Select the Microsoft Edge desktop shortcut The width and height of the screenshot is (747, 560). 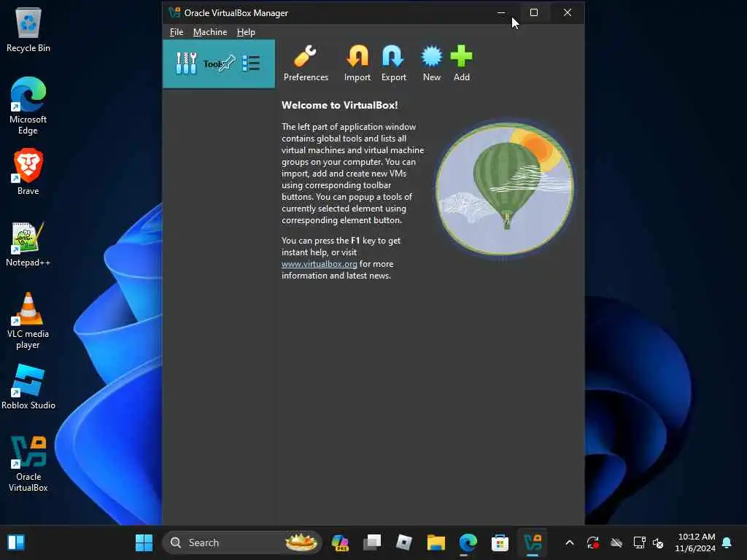tap(28, 106)
